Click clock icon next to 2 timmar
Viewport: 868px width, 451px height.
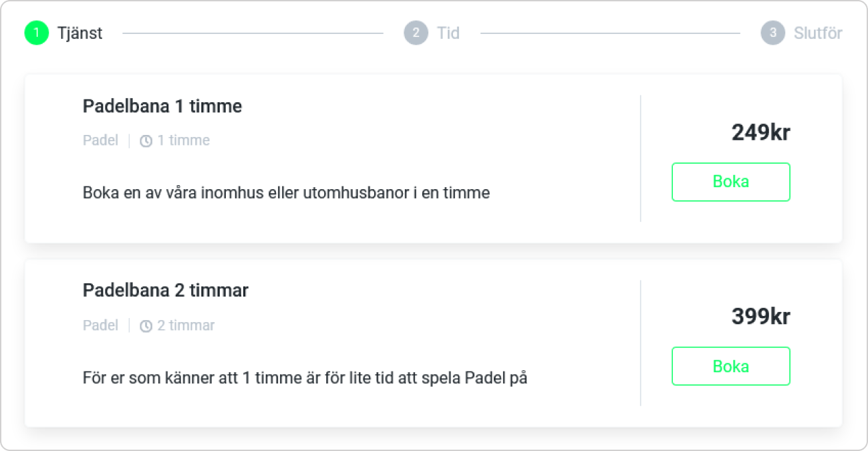coord(146,326)
